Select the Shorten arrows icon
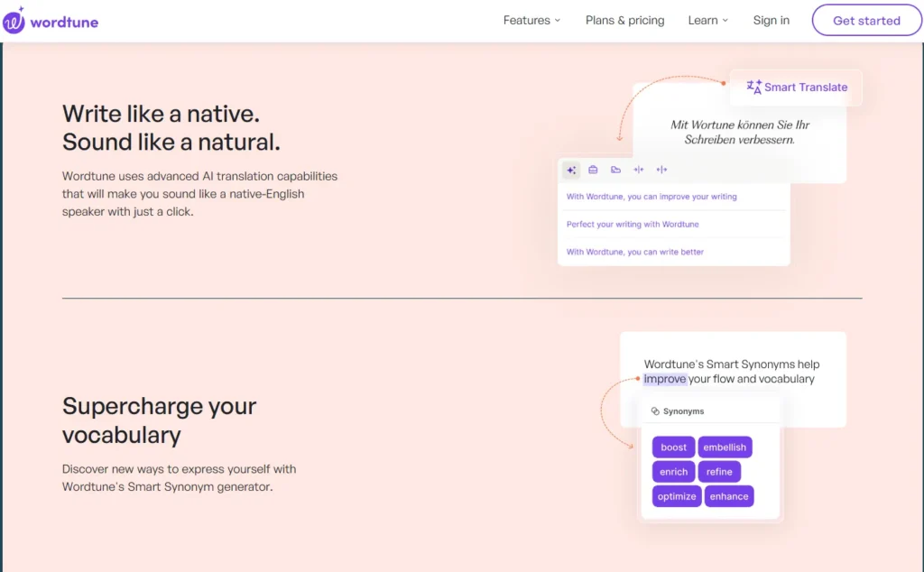The height and width of the screenshot is (572, 924). 639,170
